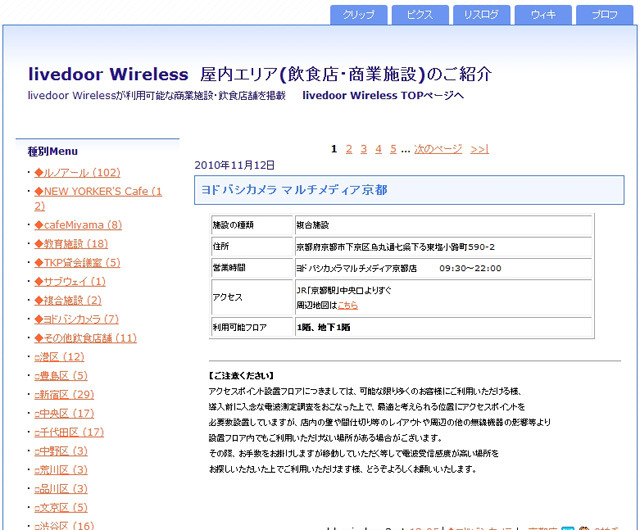This screenshot has width=640, height=530.
Task: Click the address cell with 590-2
Action: [443, 247]
